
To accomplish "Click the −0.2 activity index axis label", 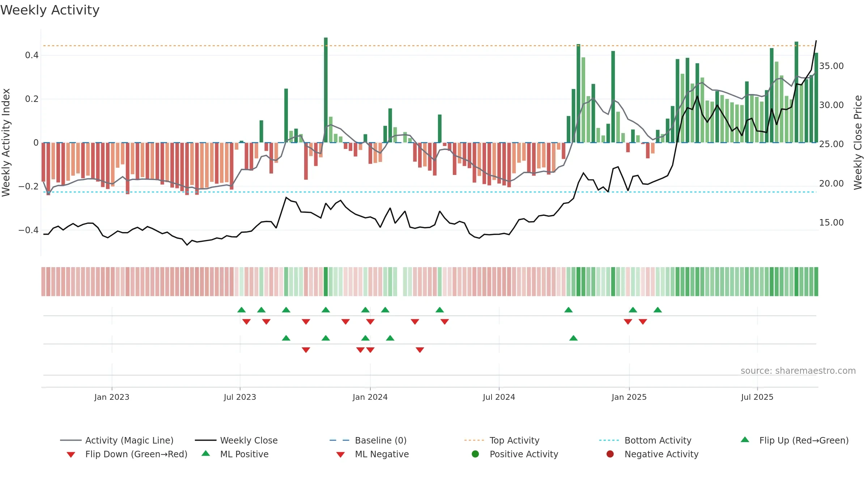I will coord(29,186).
